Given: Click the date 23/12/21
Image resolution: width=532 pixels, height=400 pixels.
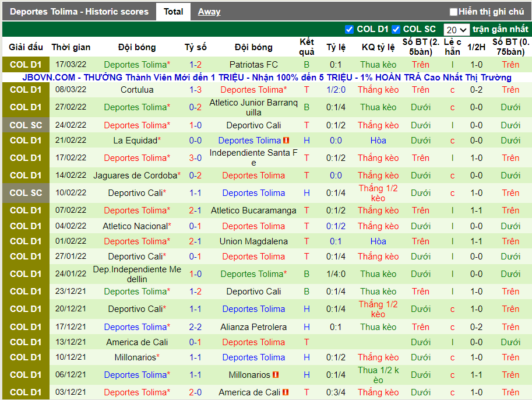Looking at the screenshot, I should click(71, 292).
